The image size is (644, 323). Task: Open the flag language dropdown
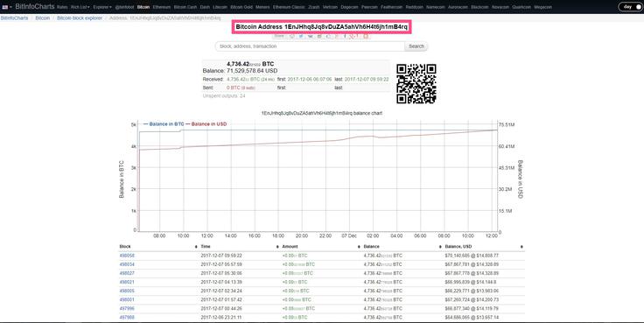click(7, 7)
